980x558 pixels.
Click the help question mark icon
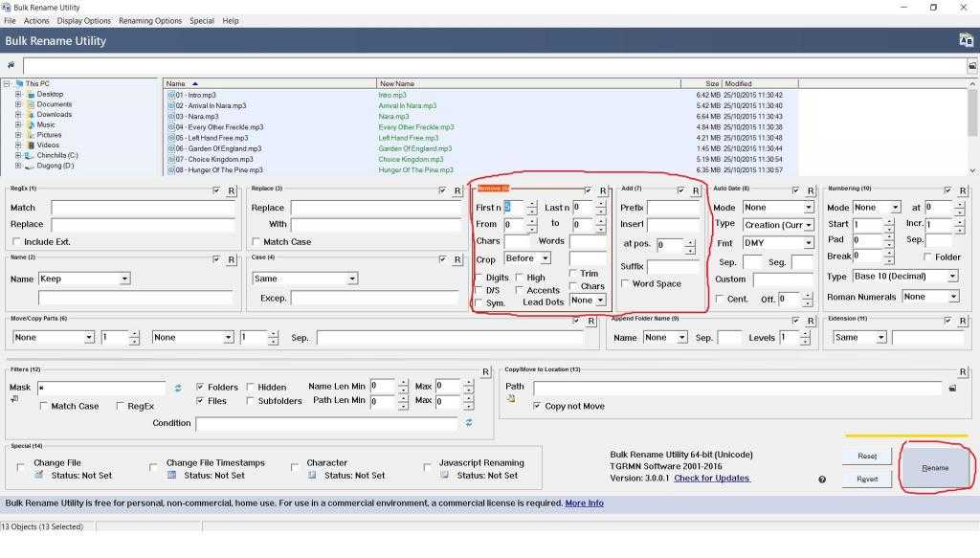822,480
